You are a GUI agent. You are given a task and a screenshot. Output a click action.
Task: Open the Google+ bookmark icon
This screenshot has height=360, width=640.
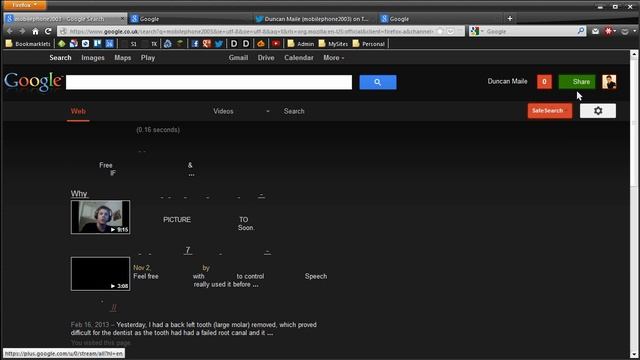(207, 44)
